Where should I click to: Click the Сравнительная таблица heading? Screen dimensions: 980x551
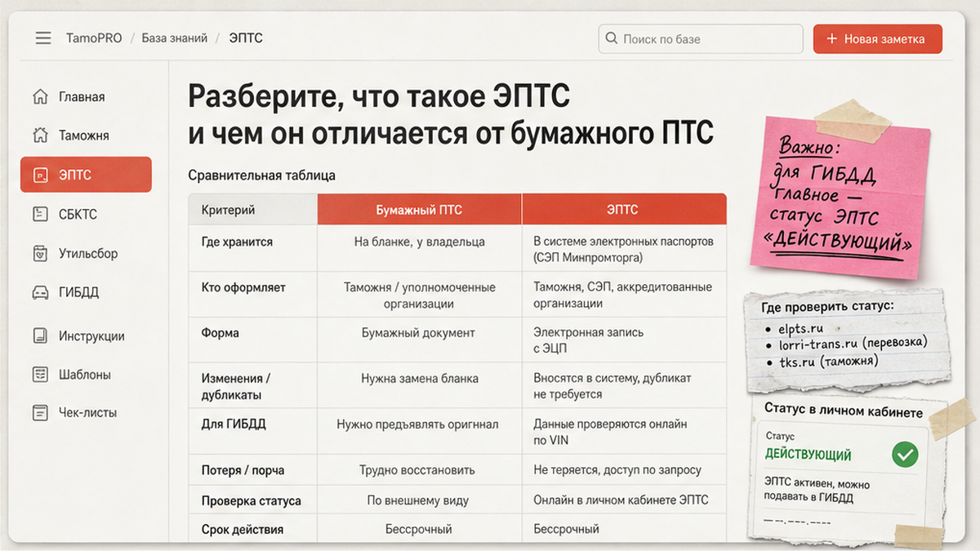[x=261, y=176]
